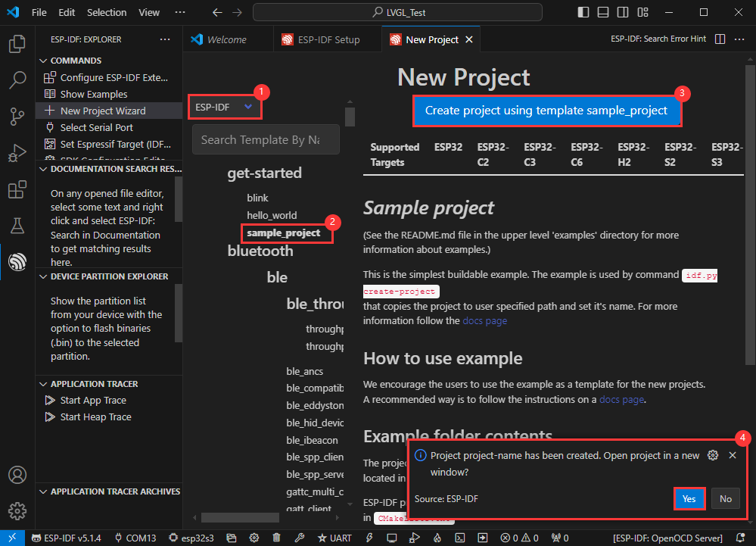This screenshot has height=546, width=756.
Task: Click Create project using template sample_project
Action: [546, 111]
